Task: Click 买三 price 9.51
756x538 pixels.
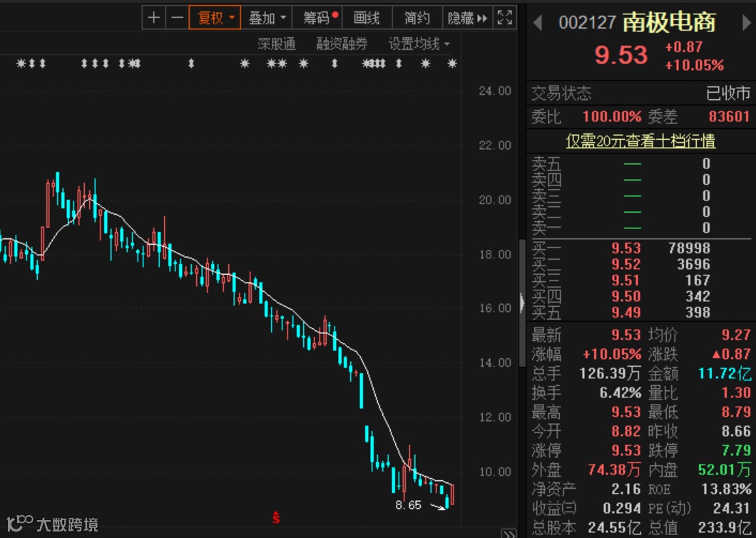Action: click(x=625, y=280)
